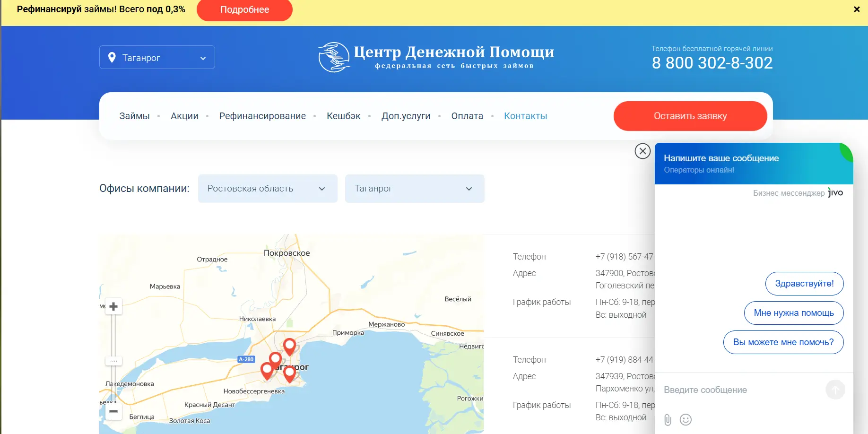Go to Рефинансирование page
Image resolution: width=868 pixels, height=434 pixels.
coord(262,116)
